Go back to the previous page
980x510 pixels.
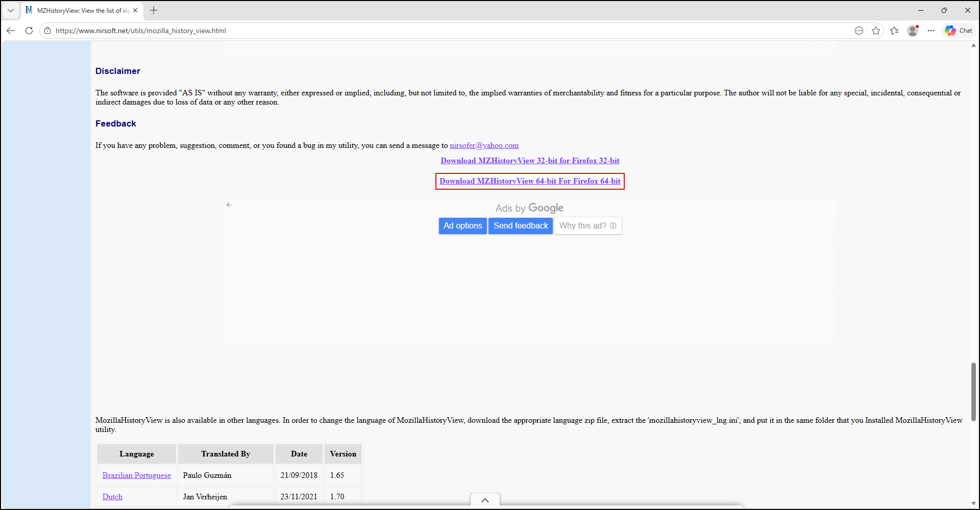[11, 31]
